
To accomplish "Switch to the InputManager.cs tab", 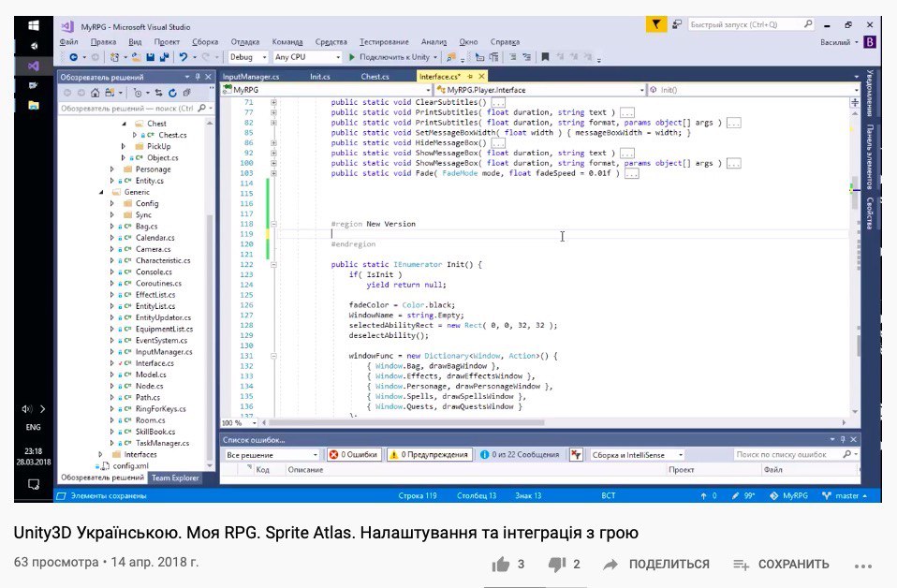I will [251, 77].
